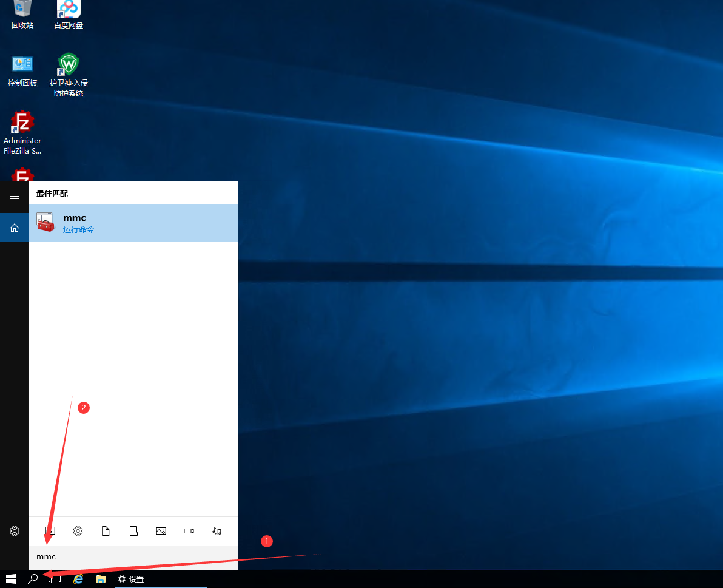Filter search results by Documents
Image resolution: width=723 pixels, height=588 pixels.
106,531
